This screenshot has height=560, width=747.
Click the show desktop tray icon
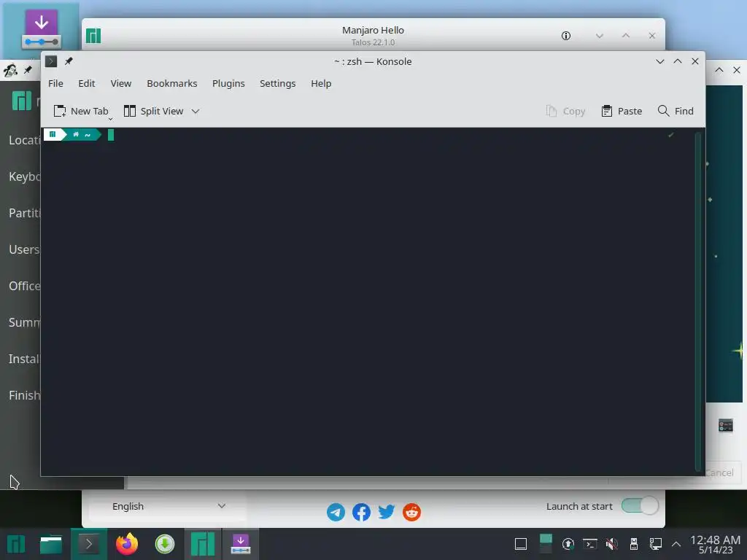521,543
